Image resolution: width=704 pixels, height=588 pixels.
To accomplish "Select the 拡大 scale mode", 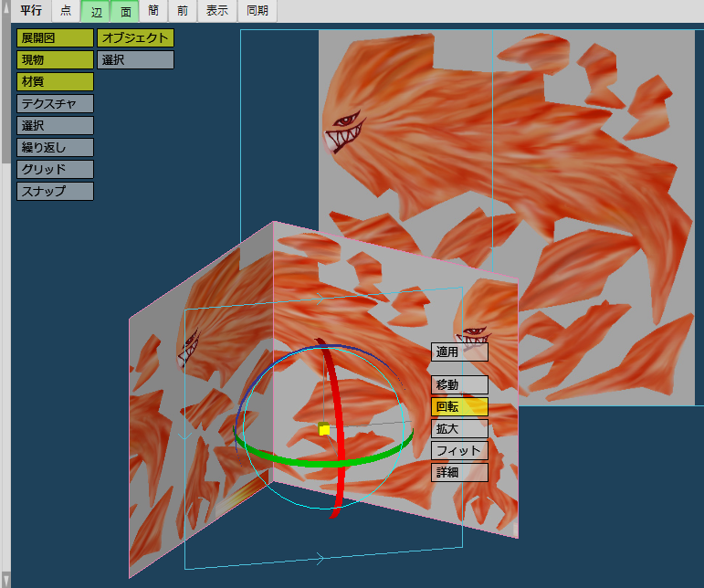I will tap(460, 428).
